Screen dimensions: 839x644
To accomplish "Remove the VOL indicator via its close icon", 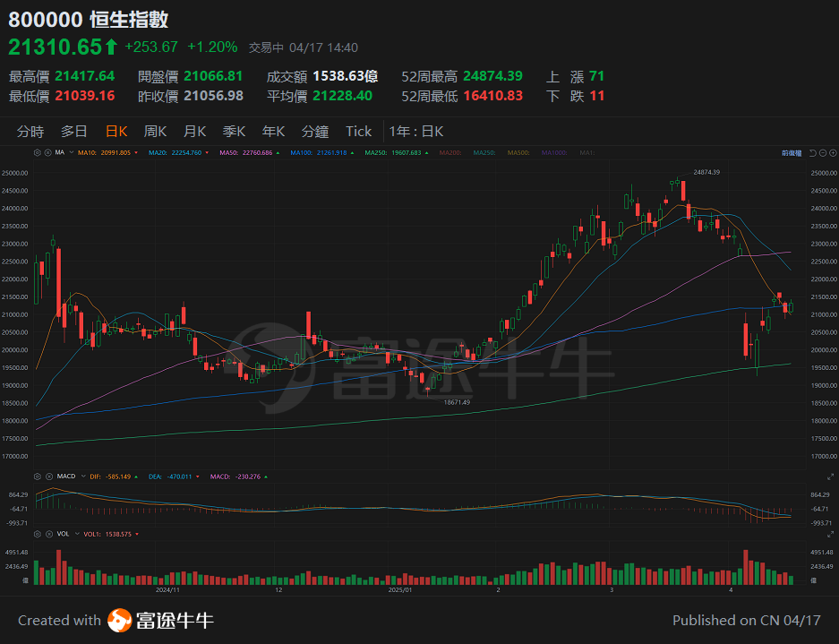I will tap(49, 533).
